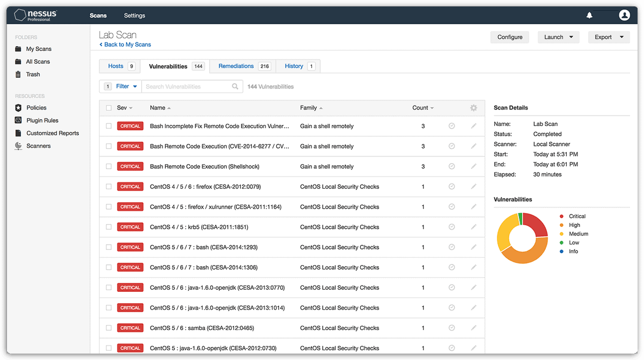Check the Bash Incomplete Fix row checkbox

click(x=109, y=126)
